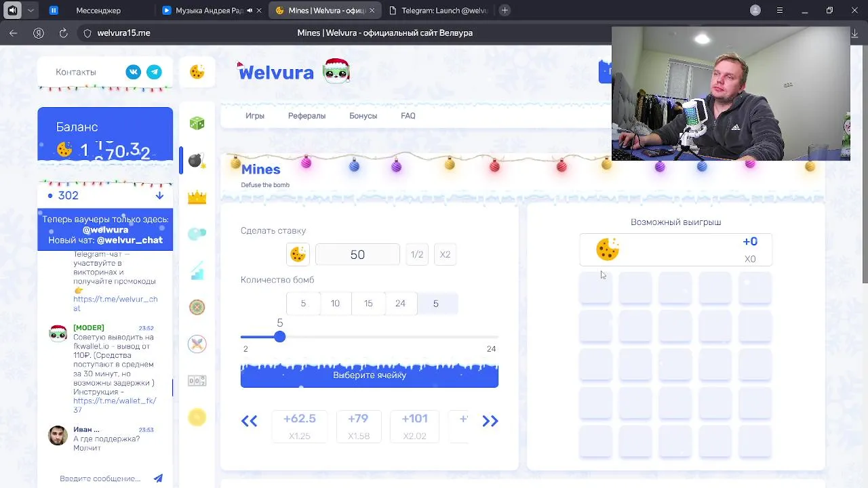Click the Выберите ячейку button
This screenshot has width=868, height=488.
370,375
